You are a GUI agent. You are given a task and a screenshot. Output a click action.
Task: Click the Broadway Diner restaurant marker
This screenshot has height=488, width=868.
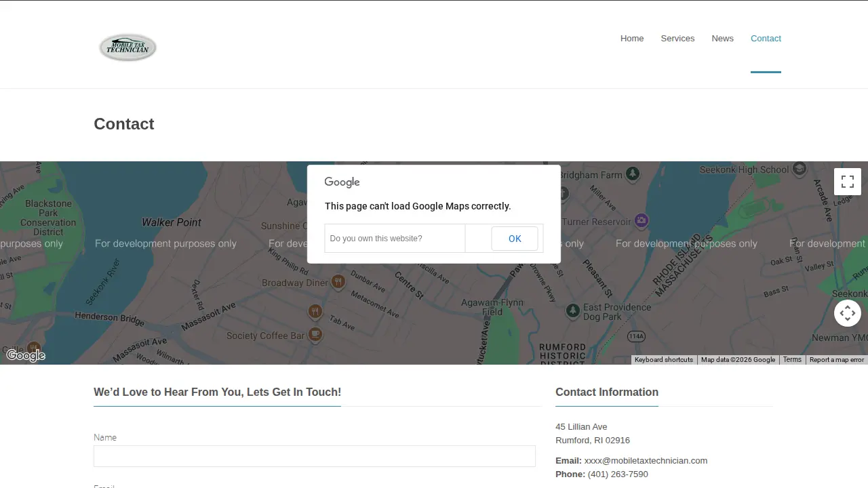click(x=338, y=281)
